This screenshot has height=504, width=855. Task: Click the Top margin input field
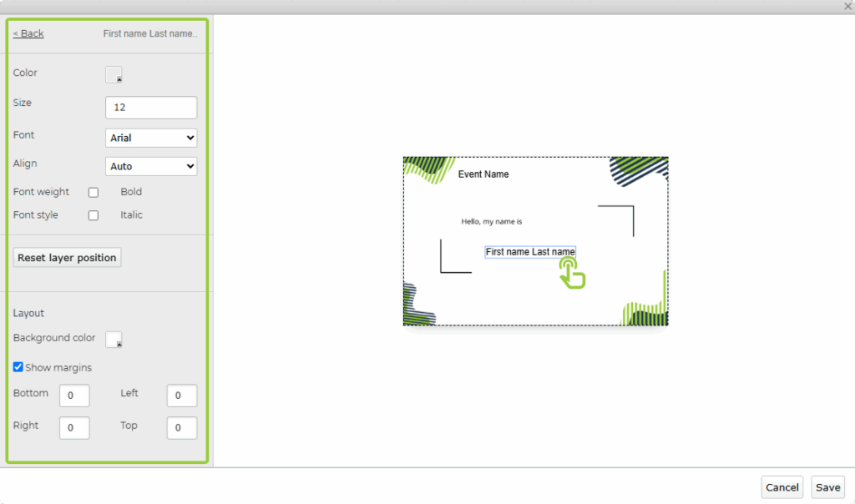(x=181, y=428)
